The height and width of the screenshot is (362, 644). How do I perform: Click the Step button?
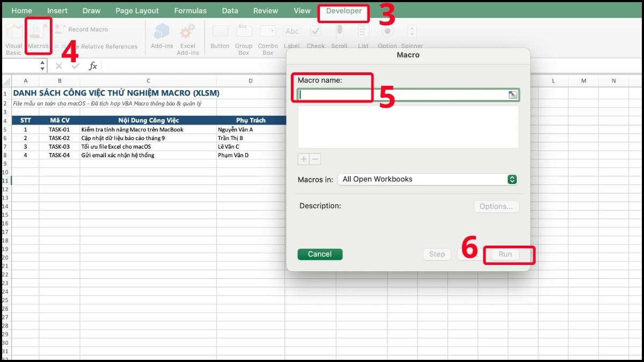(x=437, y=254)
